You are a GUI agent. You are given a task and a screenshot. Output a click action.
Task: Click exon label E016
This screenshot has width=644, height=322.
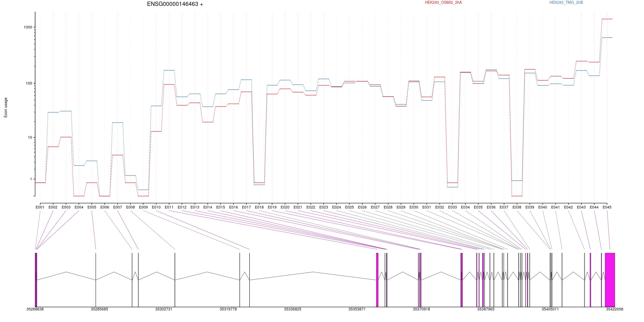pos(233,207)
